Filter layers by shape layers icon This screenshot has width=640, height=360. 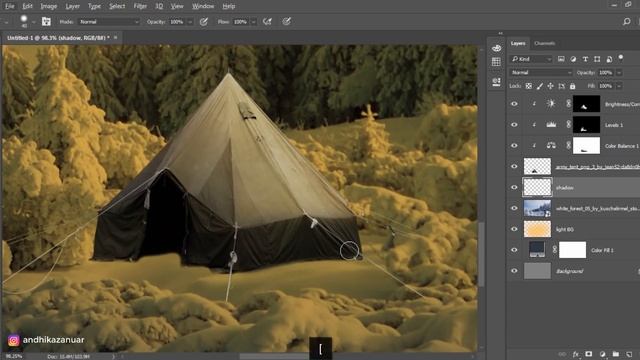coord(597,59)
